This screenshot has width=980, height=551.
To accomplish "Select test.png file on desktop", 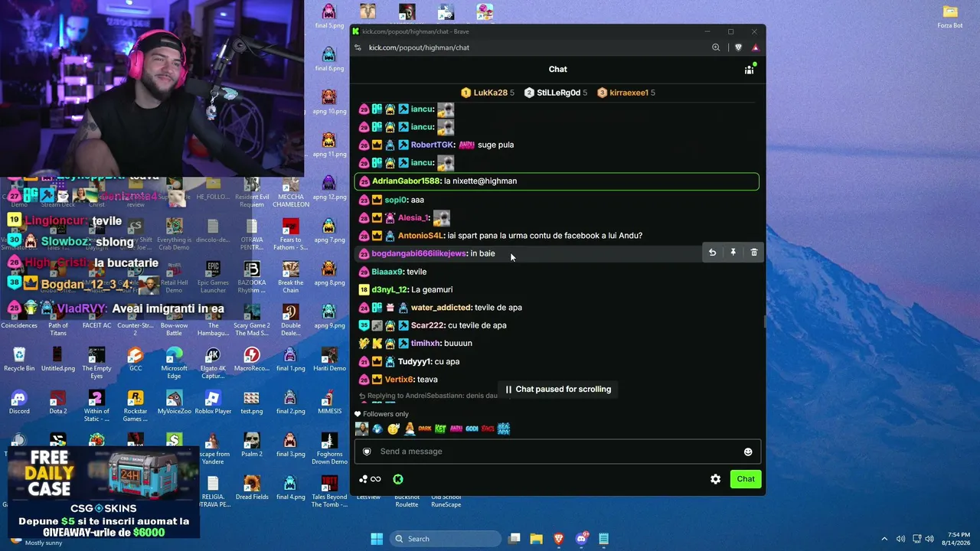I will pyautogui.click(x=252, y=403).
